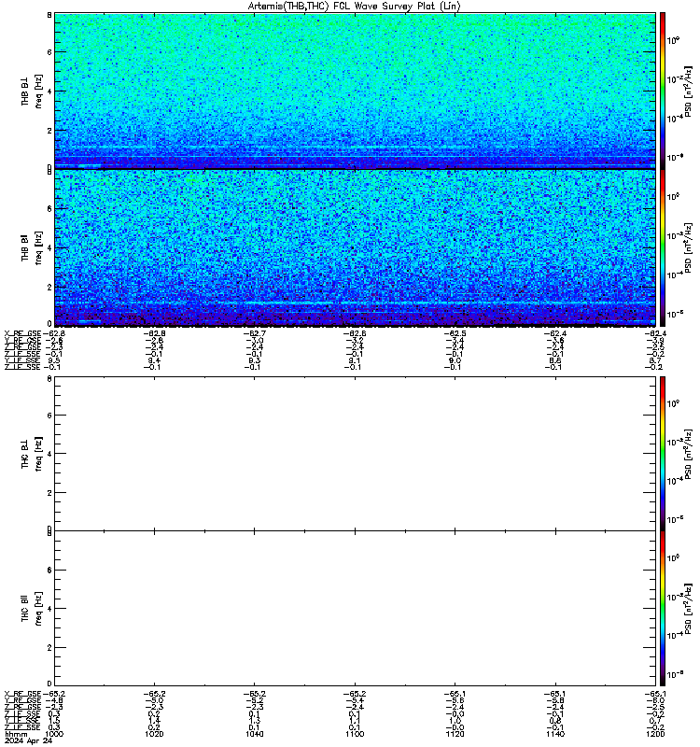
Task: Click the X_RE_GSE value '-62.5'
Action: tap(455, 333)
